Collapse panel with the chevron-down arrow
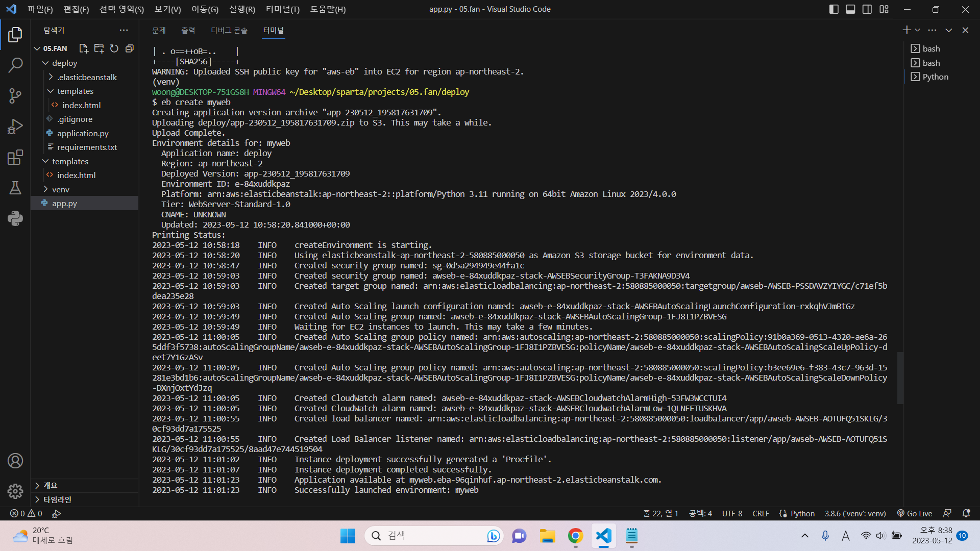 [949, 30]
